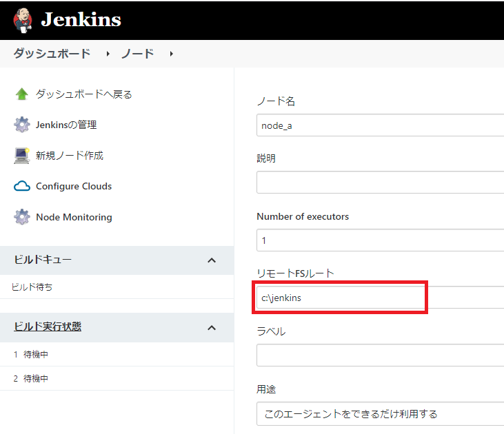This screenshot has width=504, height=434.
Task: Click the 説明 field label
Action: (266, 158)
